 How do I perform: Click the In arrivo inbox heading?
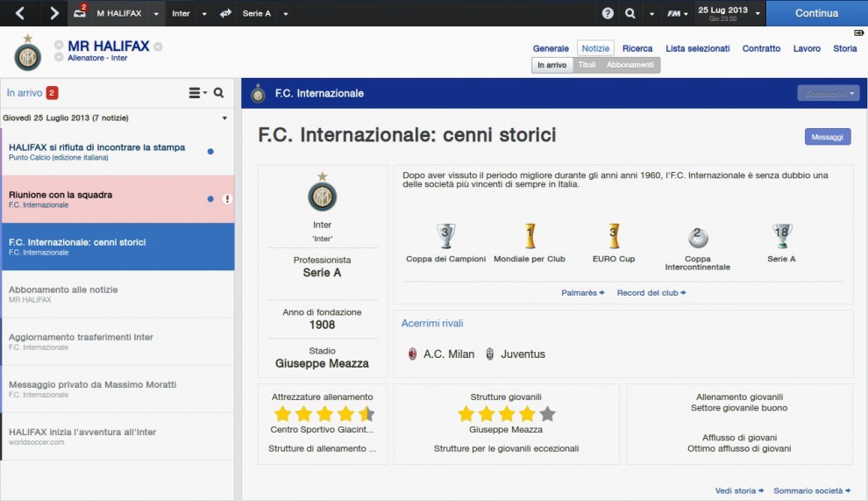(25, 93)
